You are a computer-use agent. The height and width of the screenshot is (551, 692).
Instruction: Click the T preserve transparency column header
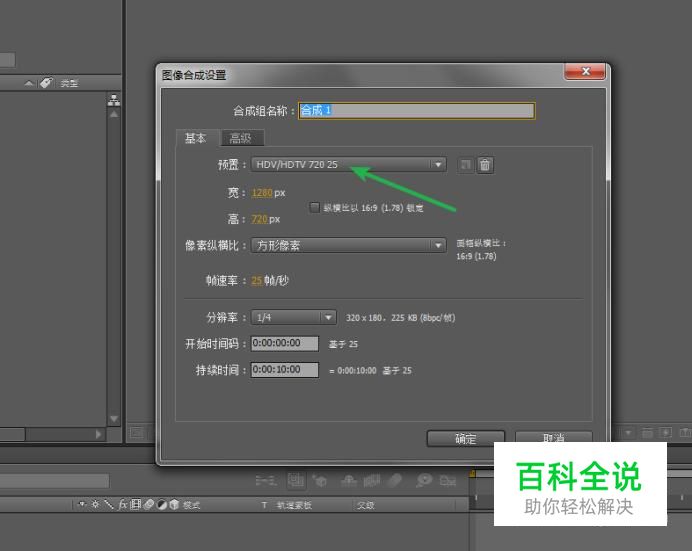click(x=264, y=505)
